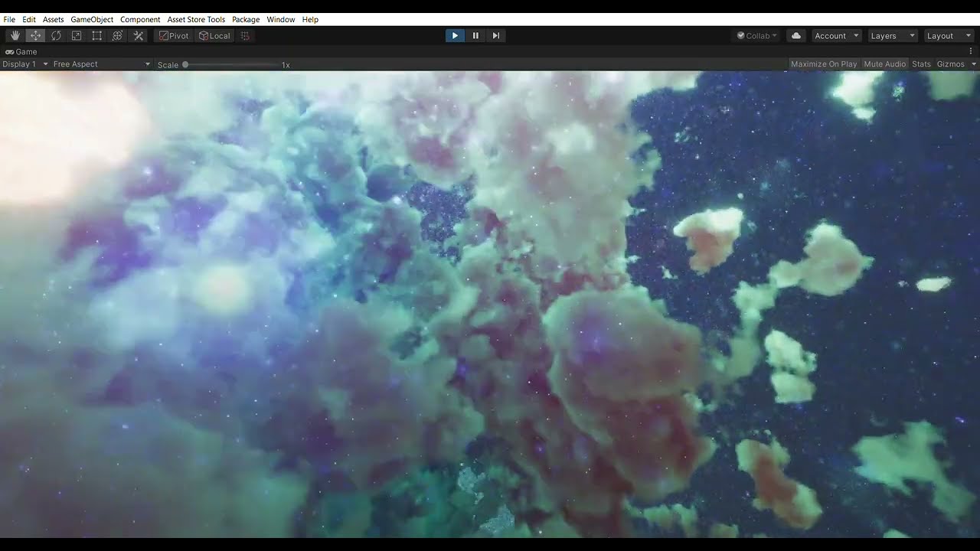
Task: Select the Game tab
Action: click(21, 52)
